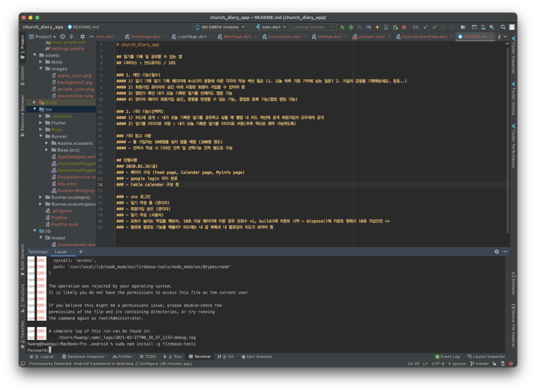Toggle the Device File Explorer panel
The height and width of the screenshot is (392, 536).
pyautogui.click(x=513, y=326)
